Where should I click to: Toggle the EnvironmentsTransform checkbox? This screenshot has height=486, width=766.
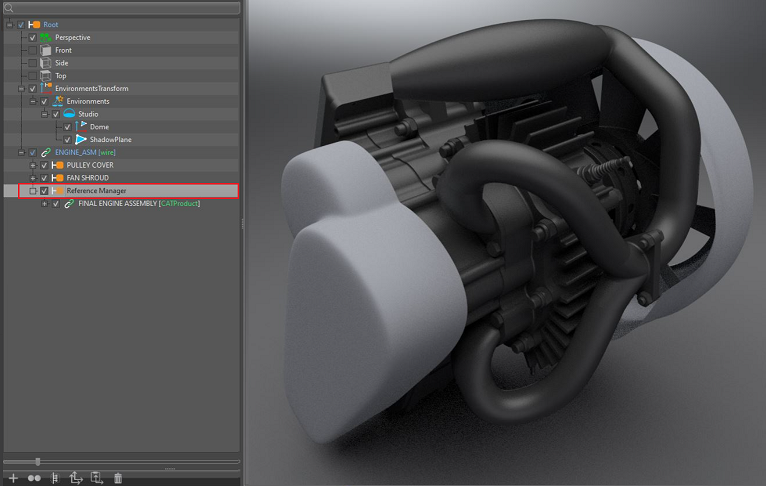33,88
